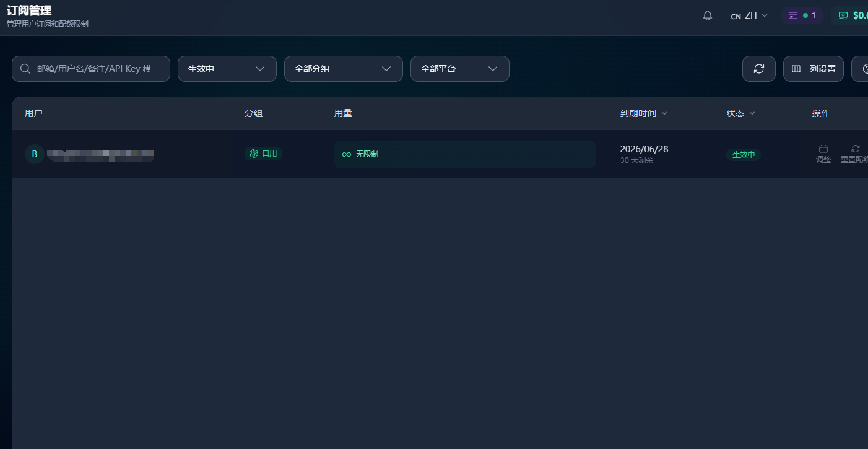Screen dimensions: 868x449
Task: Open the notifications bell
Action: (708, 15)
